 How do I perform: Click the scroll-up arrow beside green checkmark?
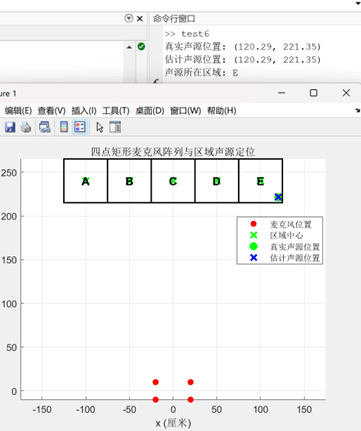129,47
